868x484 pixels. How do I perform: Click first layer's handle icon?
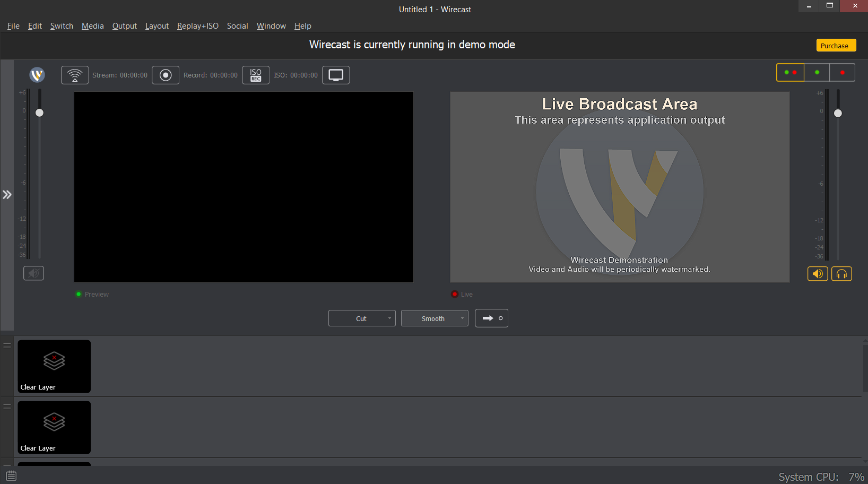pyautogui.click(x=7, y=345)
